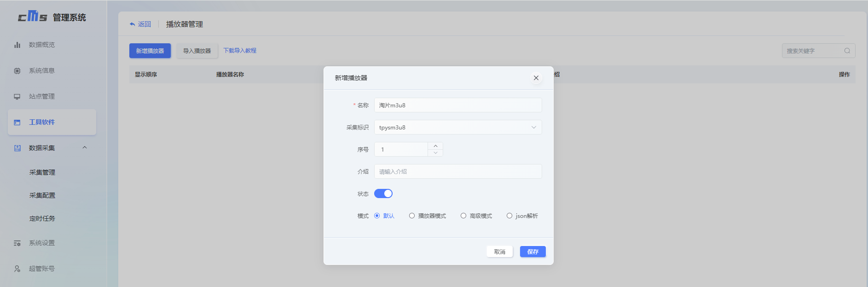Click the 超管账号 user icon
The image size is (868, 287).
coord(17,269)
